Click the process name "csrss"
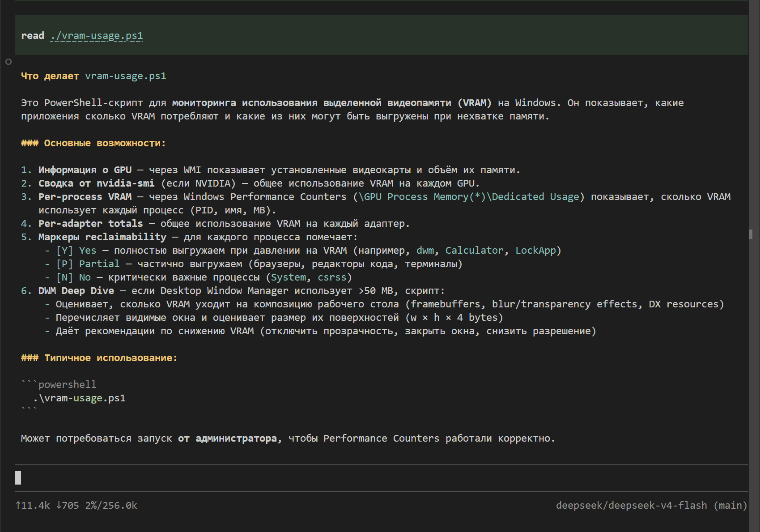 point(332,277)
